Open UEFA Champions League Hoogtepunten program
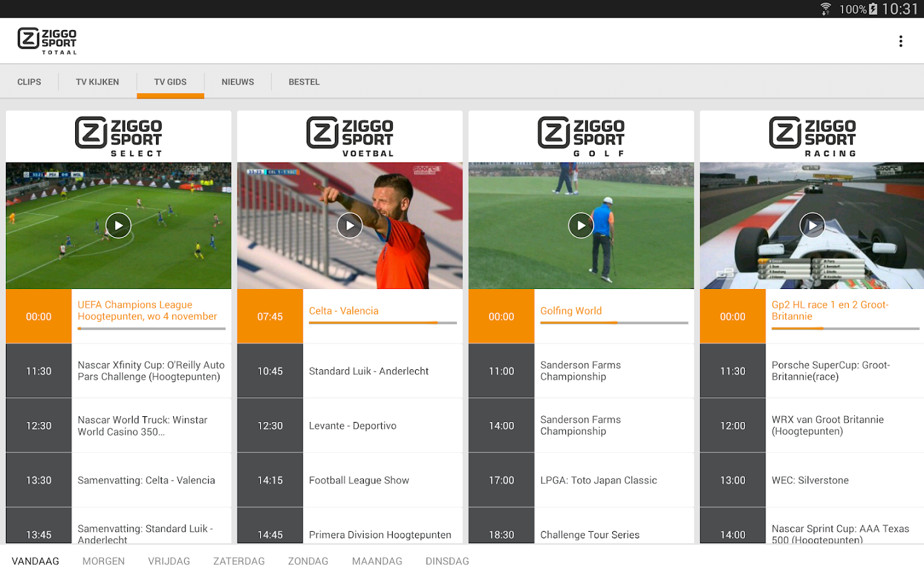Screen dimensions: 924x578 [119, 316]
